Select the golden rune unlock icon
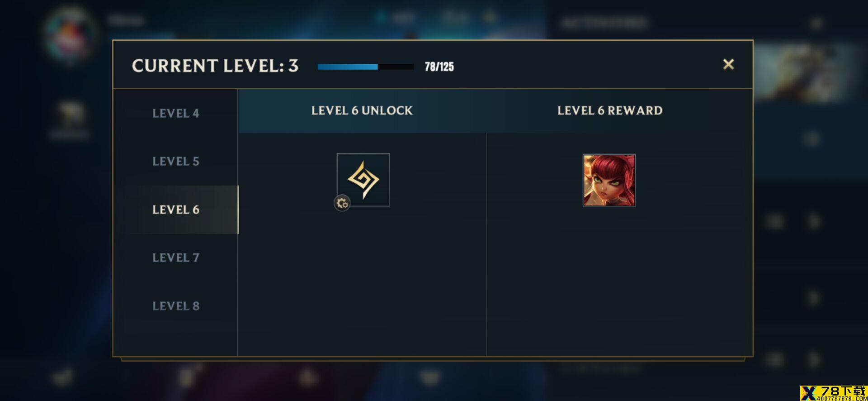The image size is (868, 401). (363, 180)
